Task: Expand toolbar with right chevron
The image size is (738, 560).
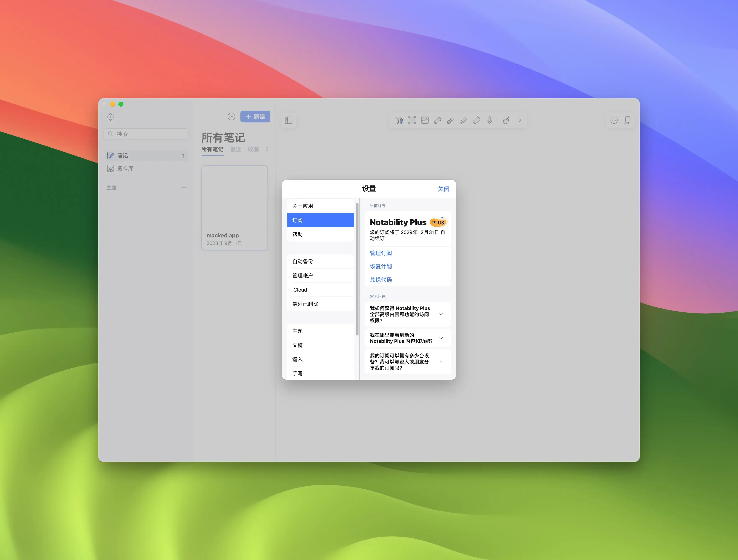Action: 520,120
